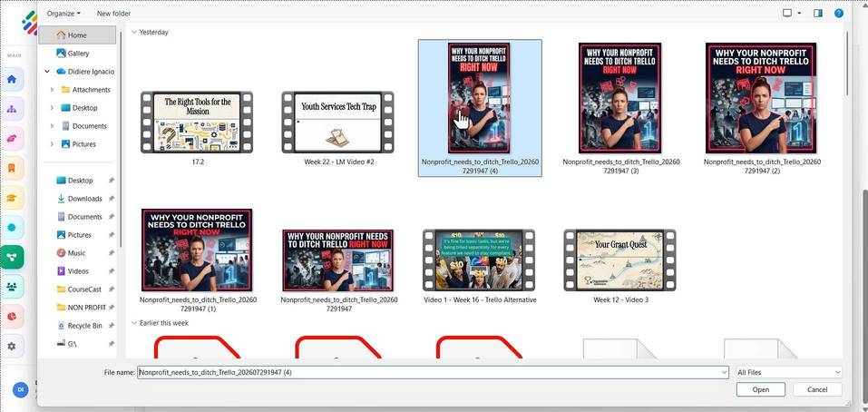Collapse the Didiere Ignacio tree node
The image size is (868, 412).
[47, 72]
